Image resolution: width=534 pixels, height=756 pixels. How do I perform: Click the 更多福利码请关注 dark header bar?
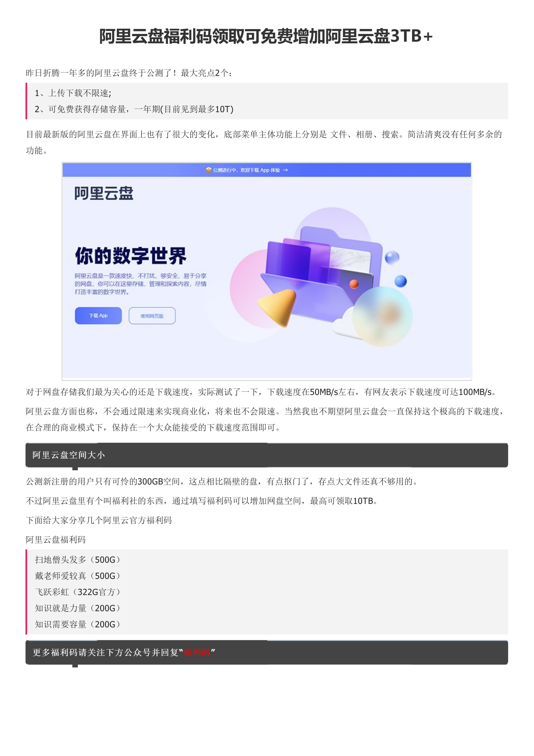(x=267, y=652)
